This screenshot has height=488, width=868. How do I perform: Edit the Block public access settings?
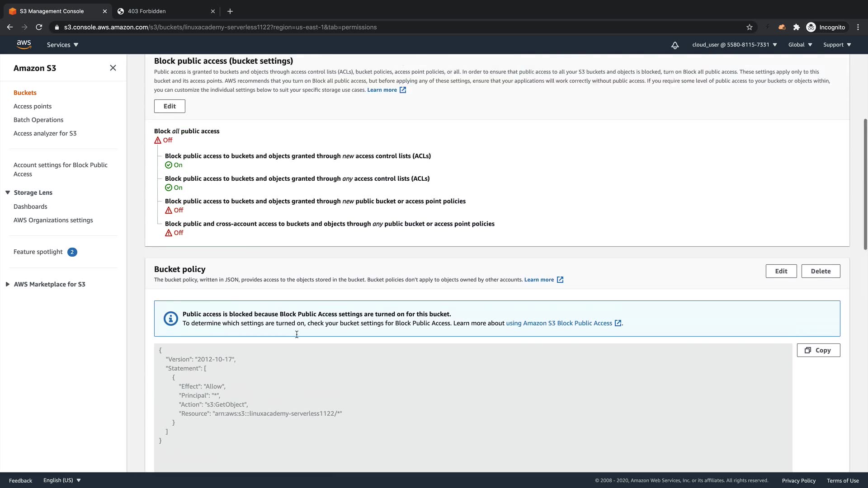[x=170, y=106]
